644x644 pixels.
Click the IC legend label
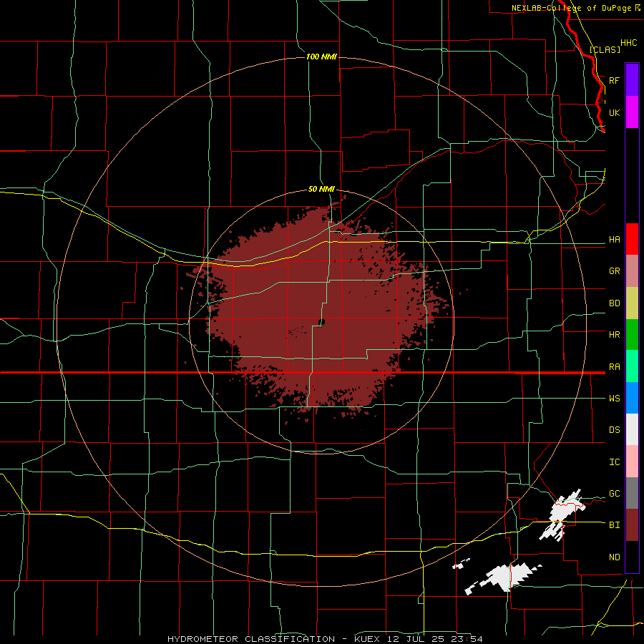614,462
